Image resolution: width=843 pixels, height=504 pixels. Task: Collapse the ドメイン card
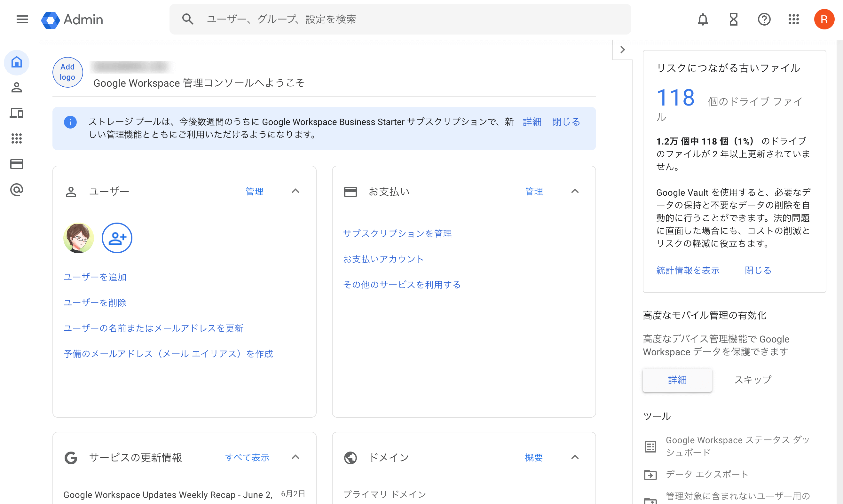[x=575, y=457]
